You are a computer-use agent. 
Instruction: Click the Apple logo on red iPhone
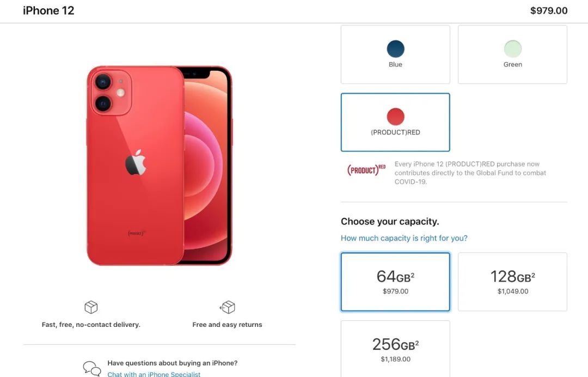[136, 162]
